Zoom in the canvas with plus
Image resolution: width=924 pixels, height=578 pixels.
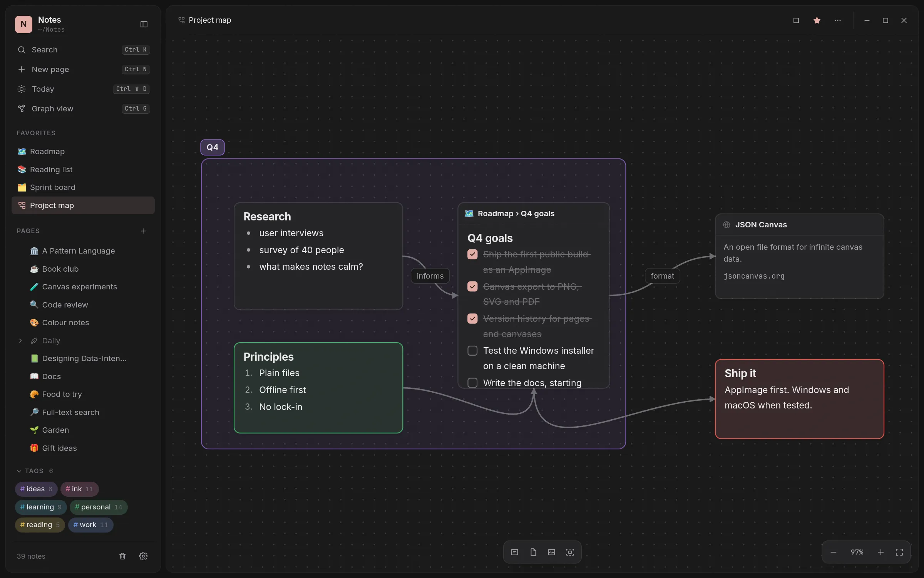[x=881, y=552]
